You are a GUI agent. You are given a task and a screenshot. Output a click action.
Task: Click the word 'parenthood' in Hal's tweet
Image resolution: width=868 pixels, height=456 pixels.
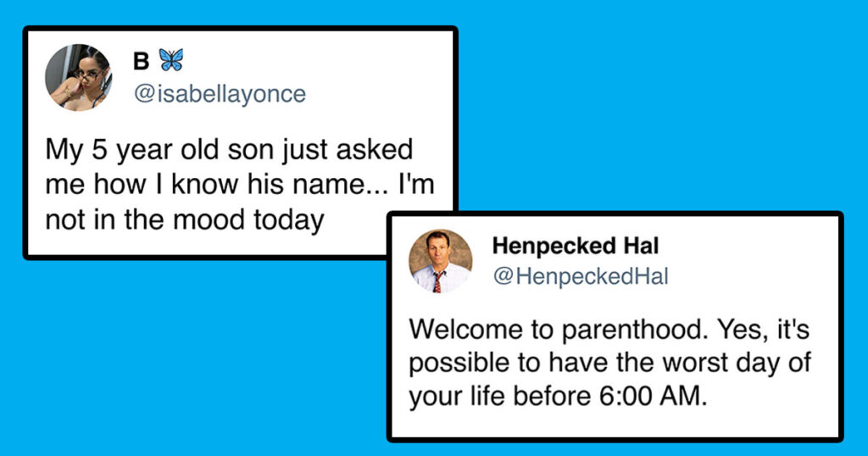[635, 331]
